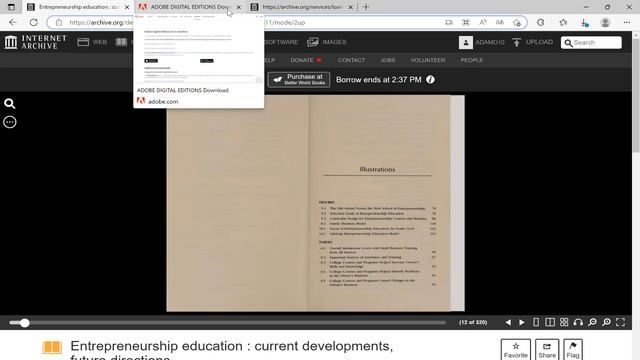Start read aloud with the headphones icon

[x=578, y=322]
